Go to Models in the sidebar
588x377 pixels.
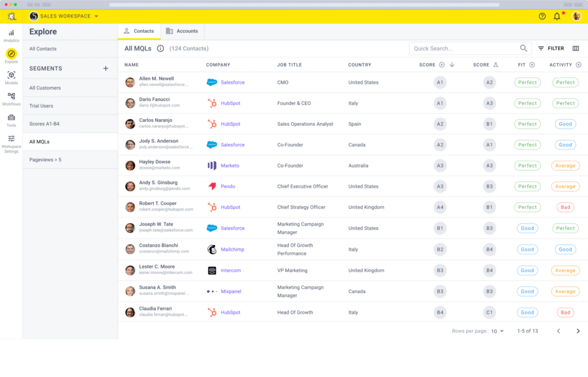[x=11, y=78]
